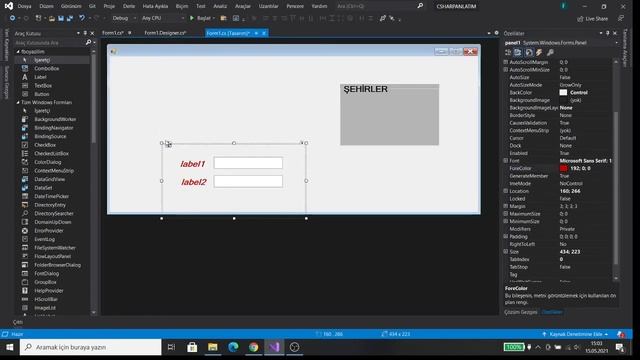640x360 pixels.
Task: Expand the Size property node
Action: 506,252
